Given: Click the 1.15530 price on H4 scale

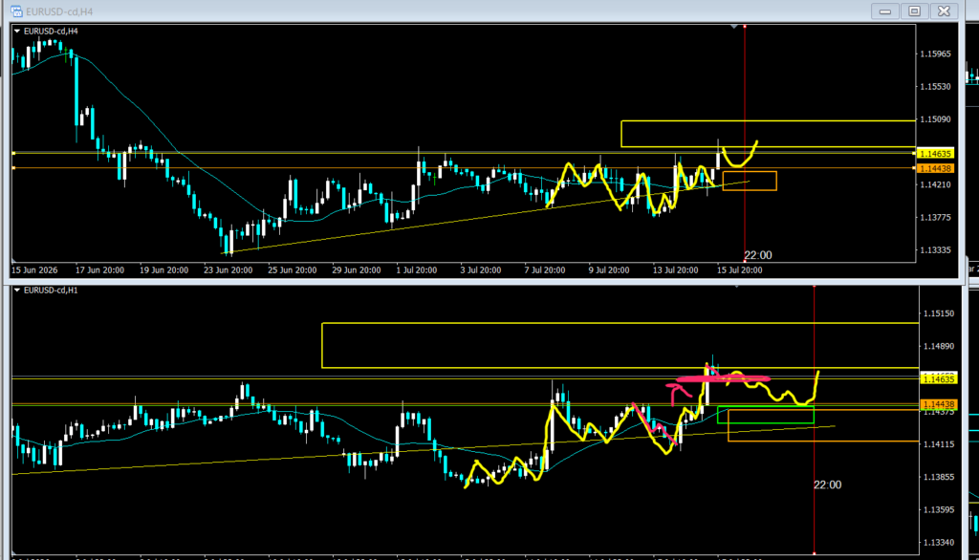Looking at the screenshot, I should (x=935, y=87).
